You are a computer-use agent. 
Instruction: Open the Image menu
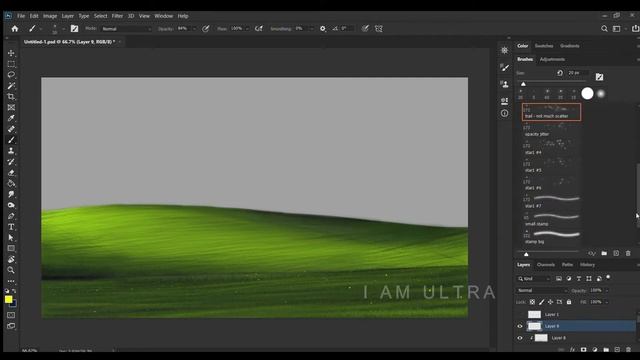(x=50, y=16)
